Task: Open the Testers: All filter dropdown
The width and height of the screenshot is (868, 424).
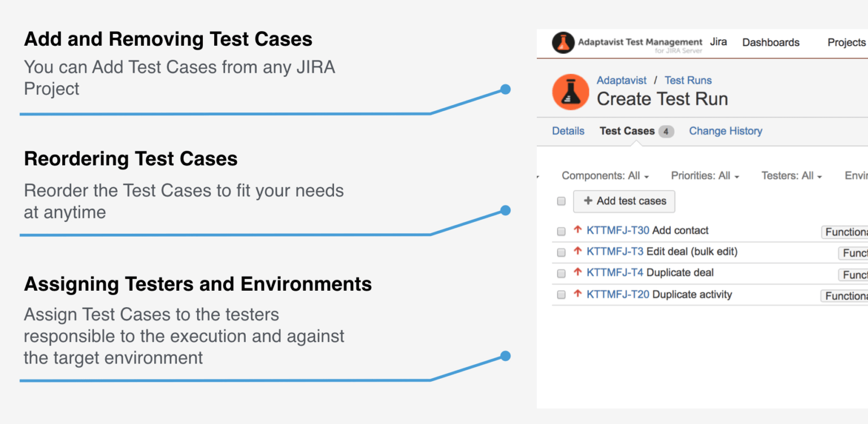Action: 791,176
